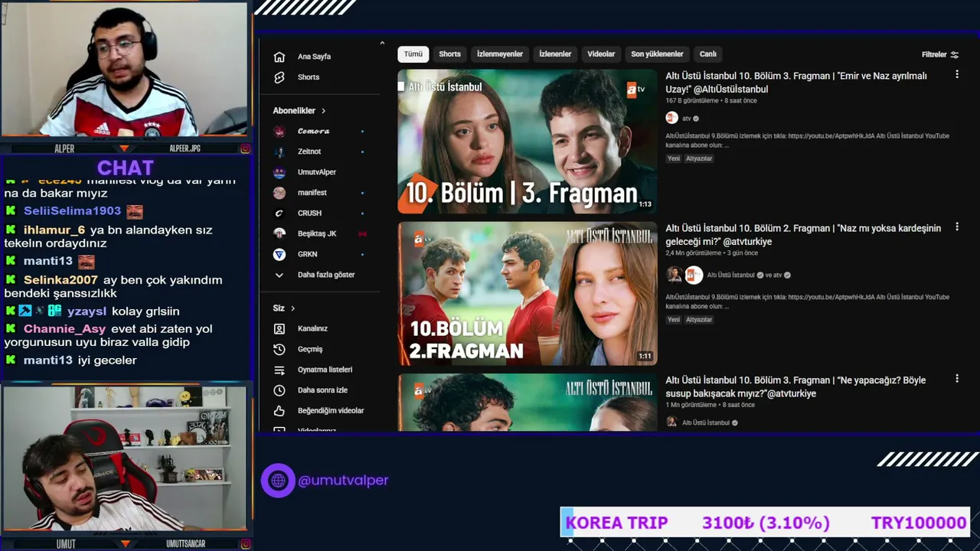Viewport: 980px width, 551px height.
Task: Click the home icon beside Ana Sayfa
Action: tap(279, 57)
